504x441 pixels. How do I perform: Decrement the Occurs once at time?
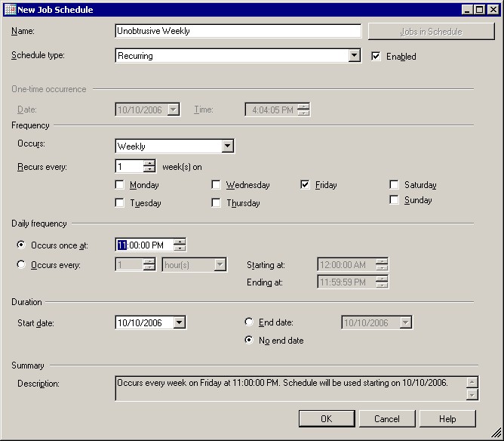pyautogui.click(x=180, y=248)
